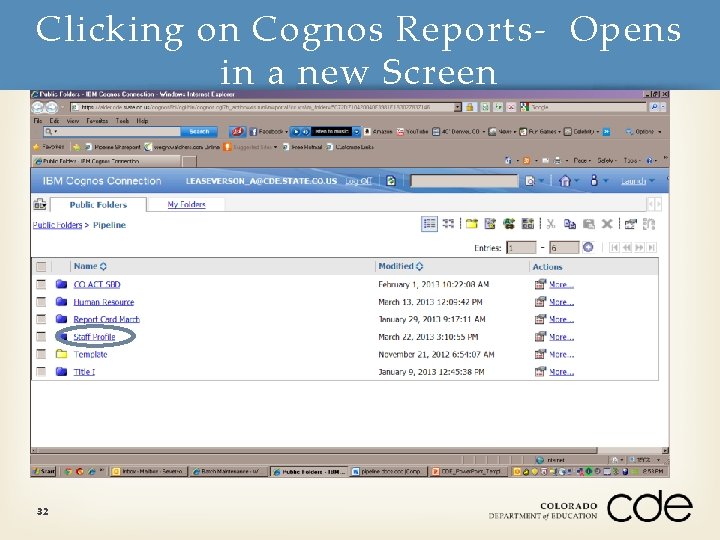Viewport: 720px width, 540px height.
Task: Check the Staff Profile row checkbox
Action: (41, 337)
